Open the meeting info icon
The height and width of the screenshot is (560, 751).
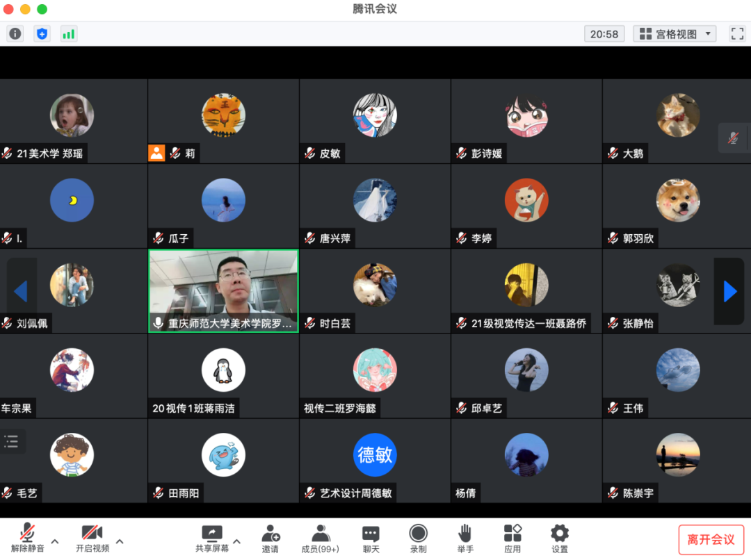pos(15,33)
